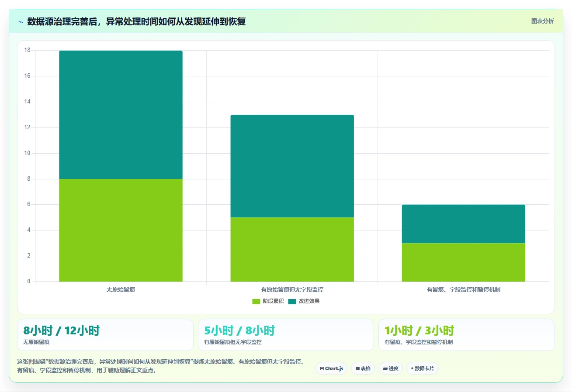The image size is (572, 392).
Task: Toggle the 阶段累积 legend entry
Action: pyautogui.click(x=268, y=301)
